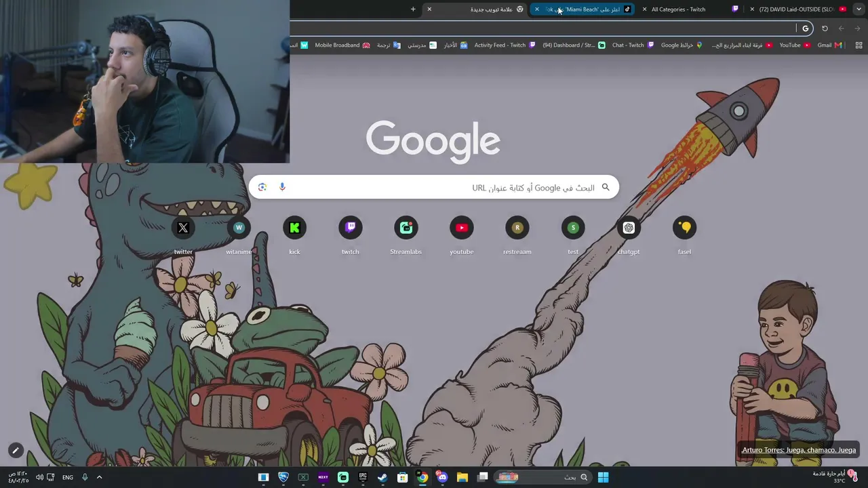Search by image with Google Lens icon
This screenshot has width=868, height=488.
tap(262, 187)
